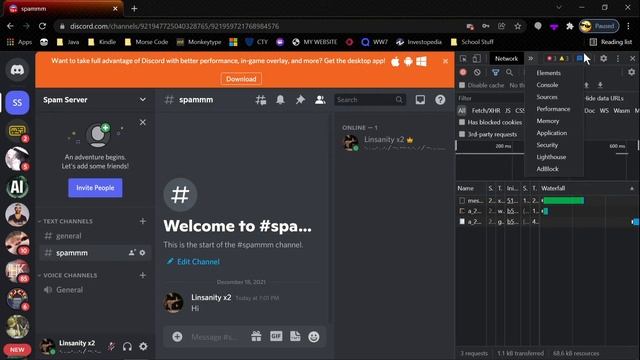Open the general text channel
The height and width of the screenshot is (360, 640).
click(95, 236)
